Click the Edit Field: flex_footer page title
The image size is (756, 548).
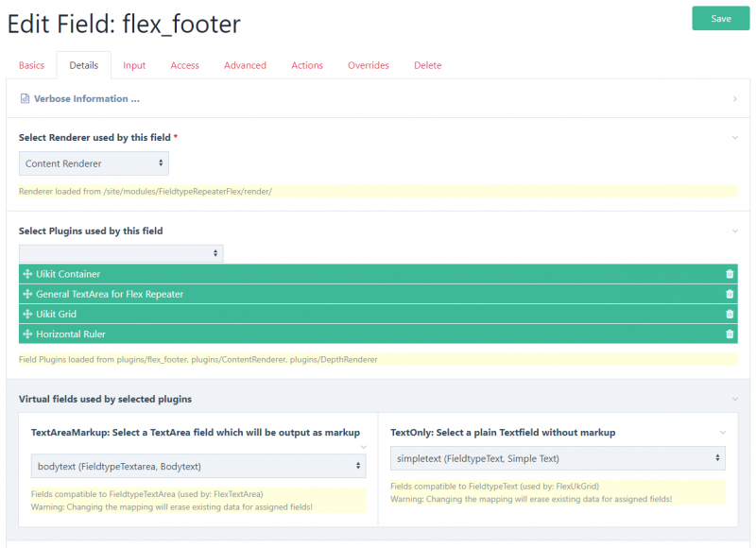coord(124,24)
